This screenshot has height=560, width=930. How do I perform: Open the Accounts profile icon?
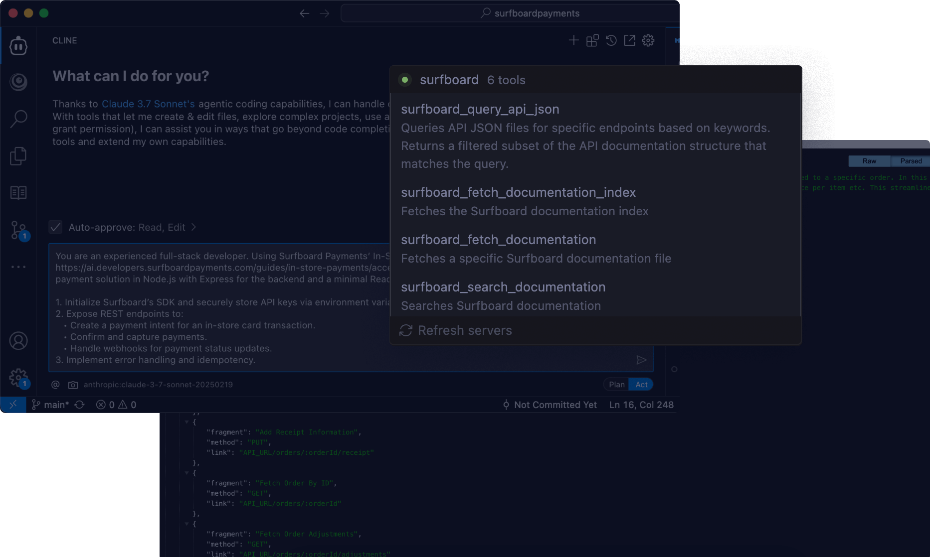click(18, 341)
